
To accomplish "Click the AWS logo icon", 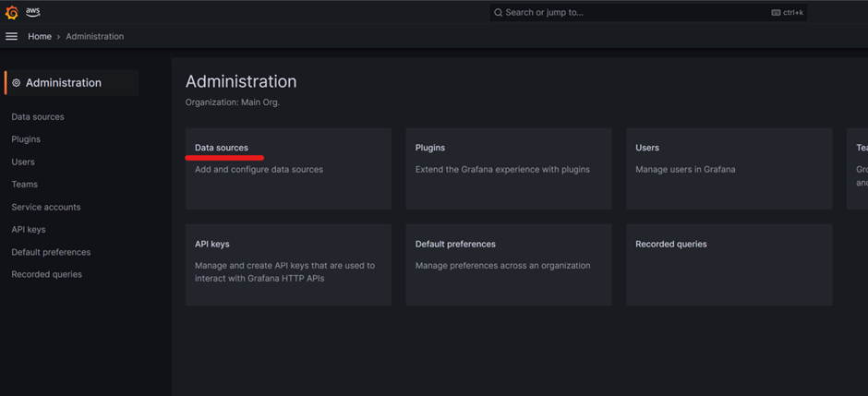I will pos(32,12).
